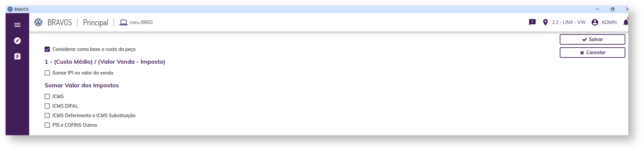Image resolution: width=644 pixels, height=151 pixels.
Task: Open the hamburger navigation menu
Action: click(17, 25)
